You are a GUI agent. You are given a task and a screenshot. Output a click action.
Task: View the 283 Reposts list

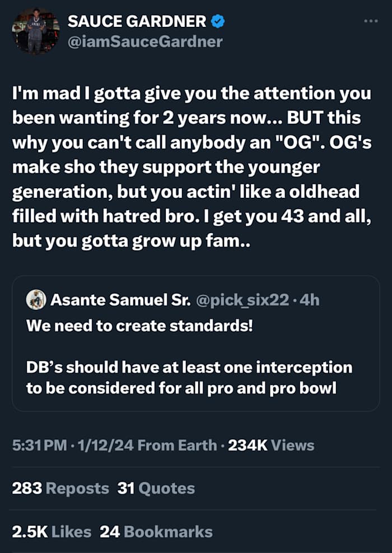click(x=60, y=489)
